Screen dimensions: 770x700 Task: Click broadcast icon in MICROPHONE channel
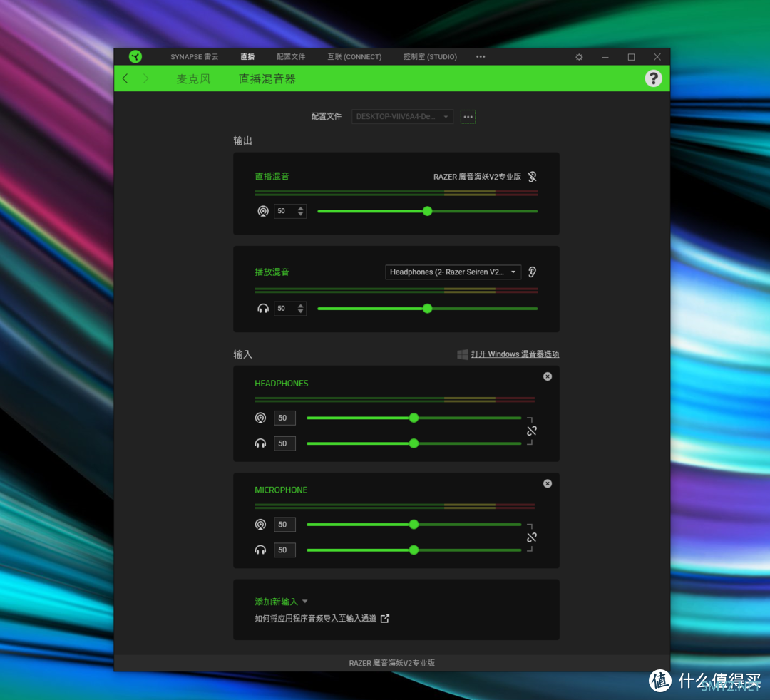coord(260,524)
